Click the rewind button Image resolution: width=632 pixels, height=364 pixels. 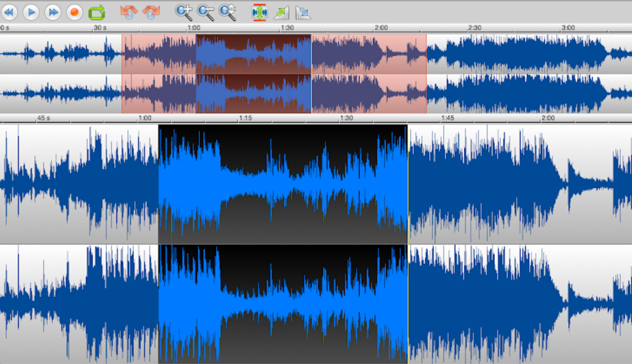click(x=9, y=12)
